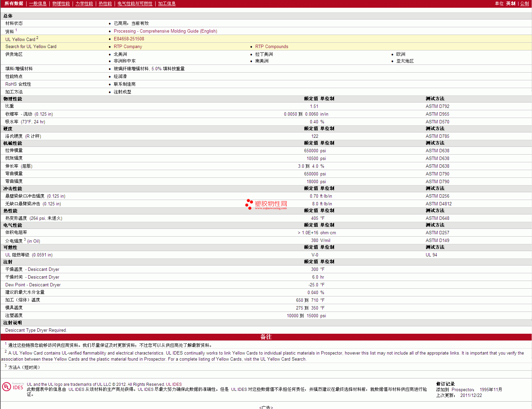Switch to the 力学性能 tab
532x409 pixels.
coord(84,3)
